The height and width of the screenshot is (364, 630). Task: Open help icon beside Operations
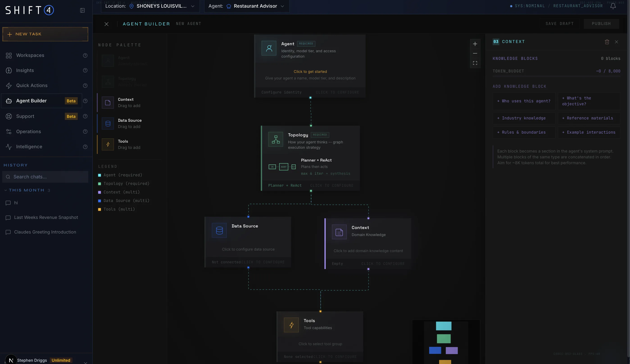pyautogui.click(x=85, y=132)
